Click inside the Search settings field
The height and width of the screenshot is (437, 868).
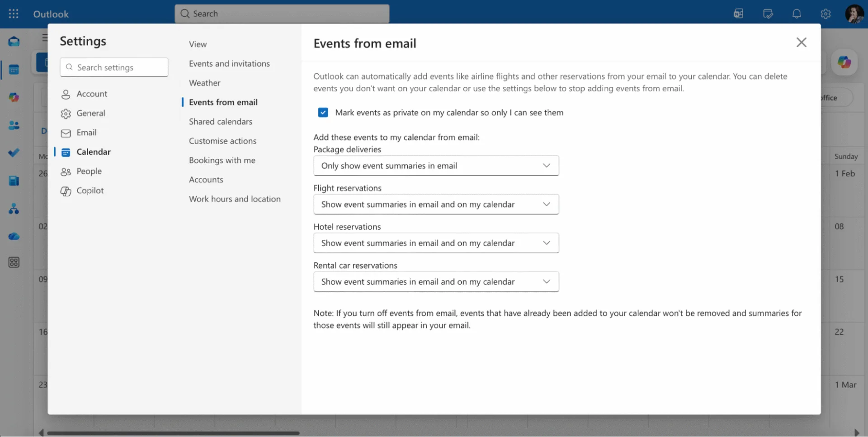114,67
